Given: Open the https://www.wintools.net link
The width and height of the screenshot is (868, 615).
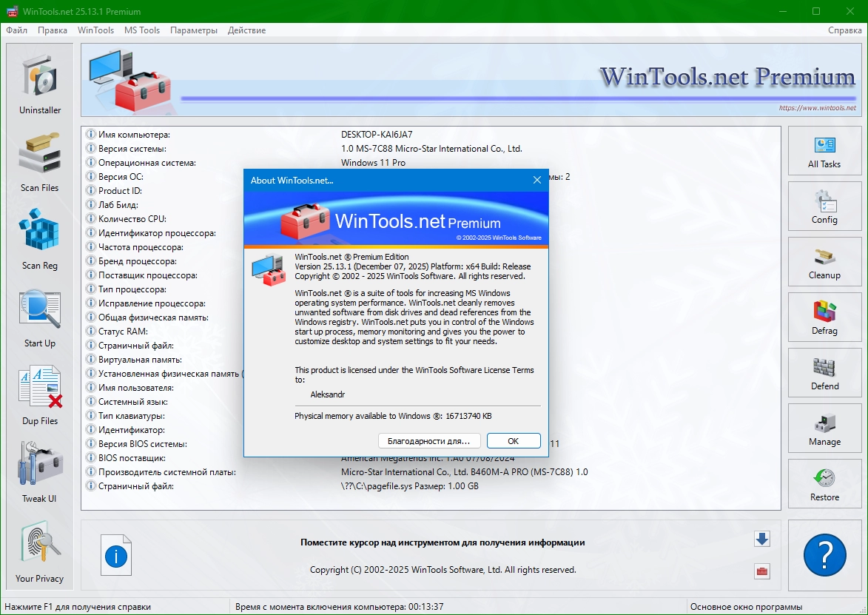Looking at the screenshot, I should click(x=817, y=108).
